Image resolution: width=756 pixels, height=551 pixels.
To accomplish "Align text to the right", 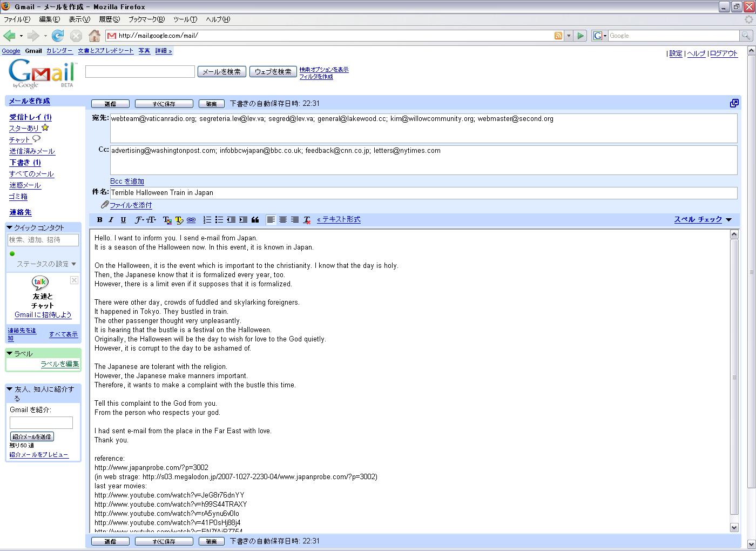I will tap(295, 220).
